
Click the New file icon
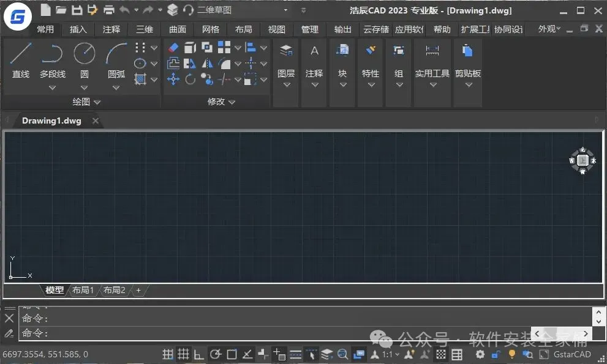[46, 10]
